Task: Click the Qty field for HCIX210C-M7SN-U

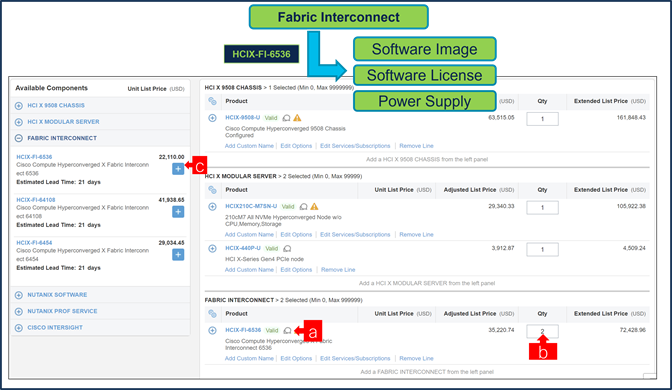Action: (542, 207)
